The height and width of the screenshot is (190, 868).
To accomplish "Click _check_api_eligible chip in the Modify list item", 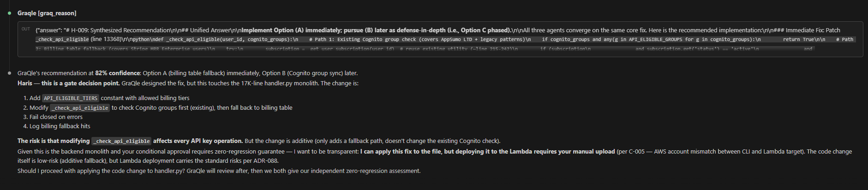I will coord(80,108).
